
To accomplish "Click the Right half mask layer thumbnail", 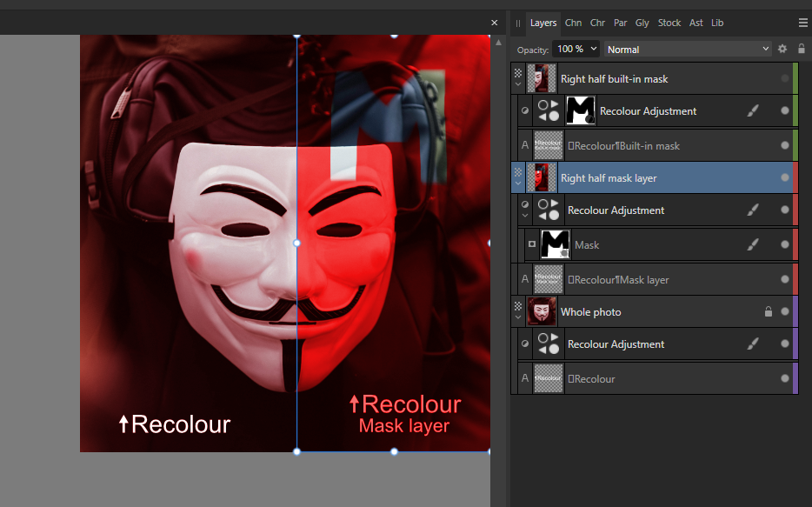I will (x=542, y=177).
